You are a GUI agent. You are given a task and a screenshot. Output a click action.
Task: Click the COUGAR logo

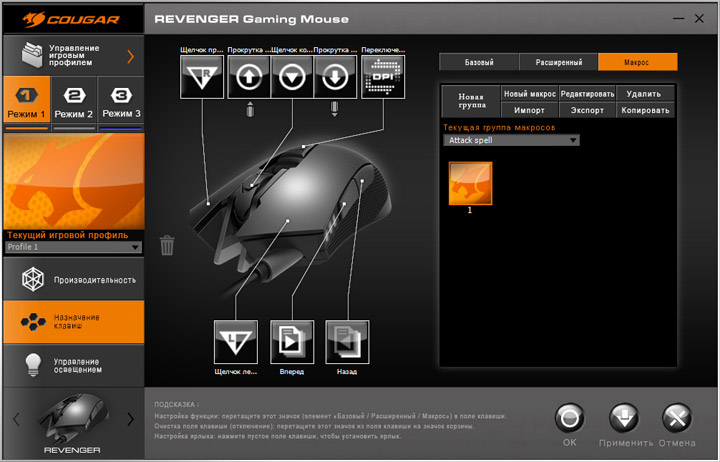[x=72, y=19]
